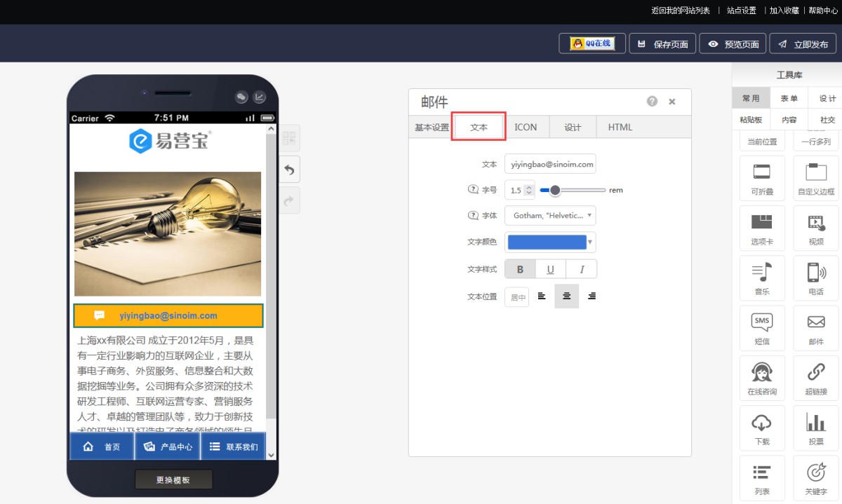Add the online consultation (在线咨询) widget
The height and width of the screenshot is (504, 842).
762,379
